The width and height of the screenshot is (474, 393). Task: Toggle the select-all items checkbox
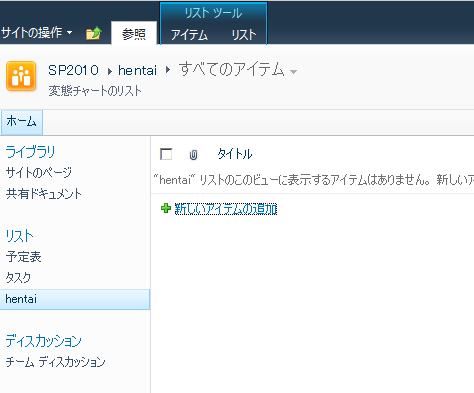click(166, 154)
